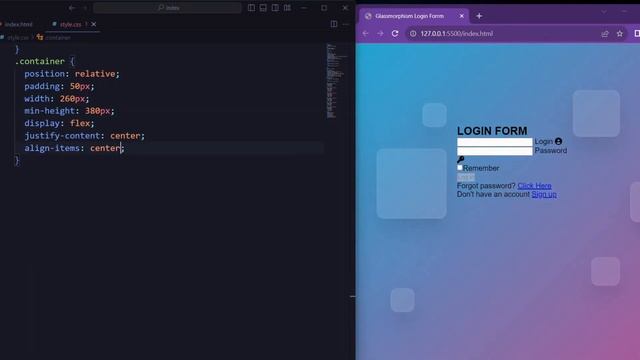
Task: Click the key icon under Password
Action: 460,159
